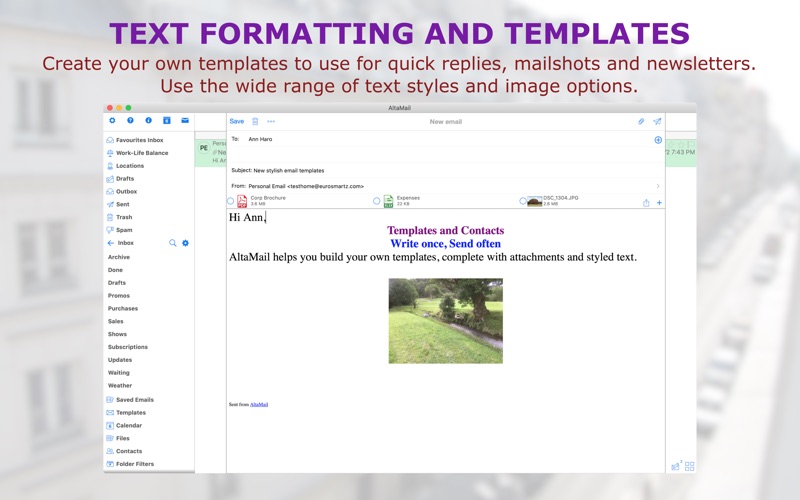Click the 'Write once, Send often' blue text

(x=445, y=244)
